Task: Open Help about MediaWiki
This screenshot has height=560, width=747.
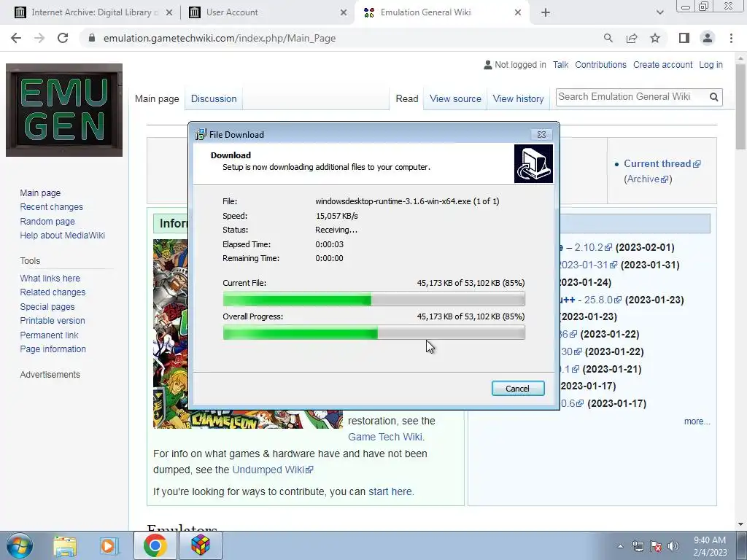Action: 63,236
